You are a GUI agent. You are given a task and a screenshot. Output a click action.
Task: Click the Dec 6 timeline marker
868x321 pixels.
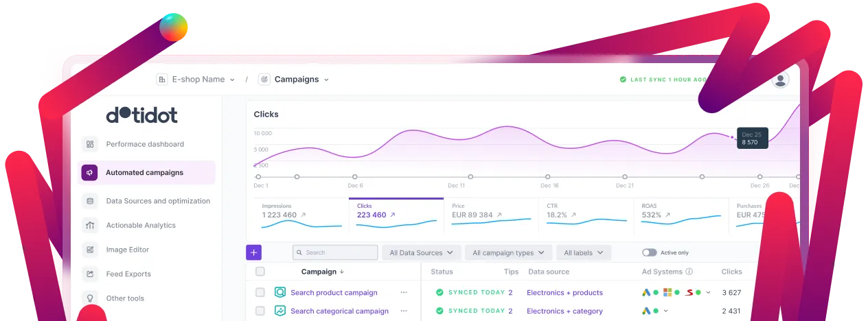355,177
